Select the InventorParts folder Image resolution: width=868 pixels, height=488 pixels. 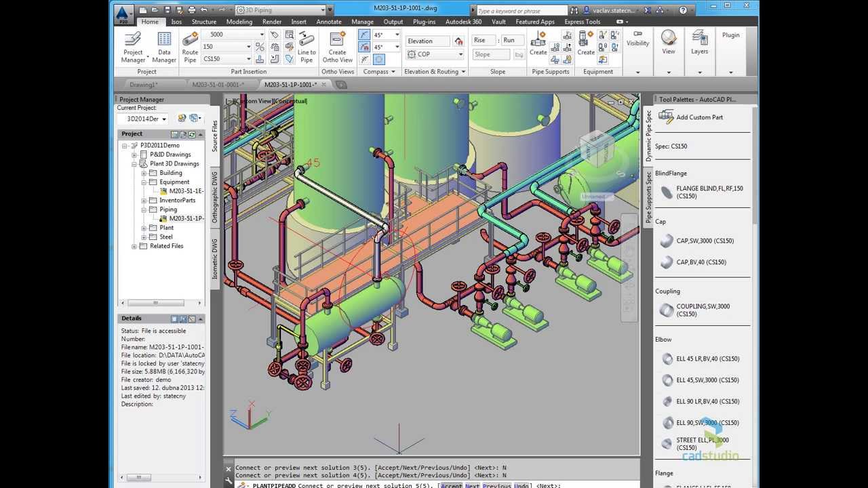pyautogui.click(x=177, y=200)
